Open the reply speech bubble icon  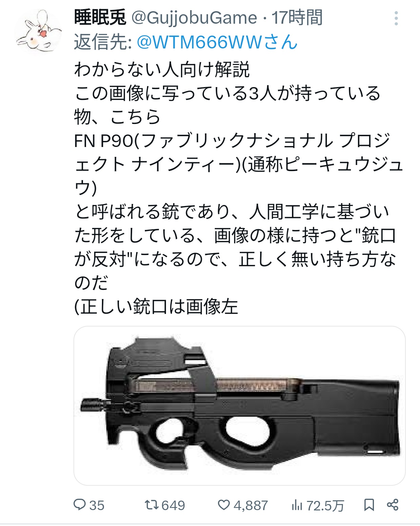point(80,505)
